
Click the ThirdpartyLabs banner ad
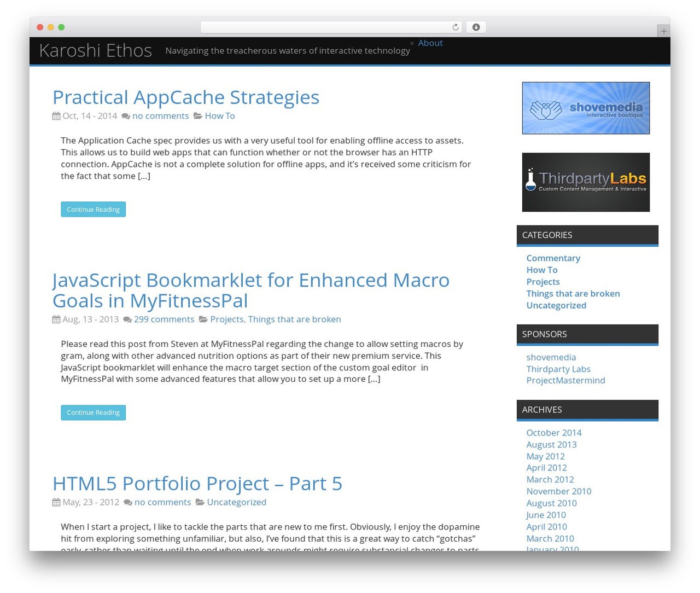tap(585, 182)
